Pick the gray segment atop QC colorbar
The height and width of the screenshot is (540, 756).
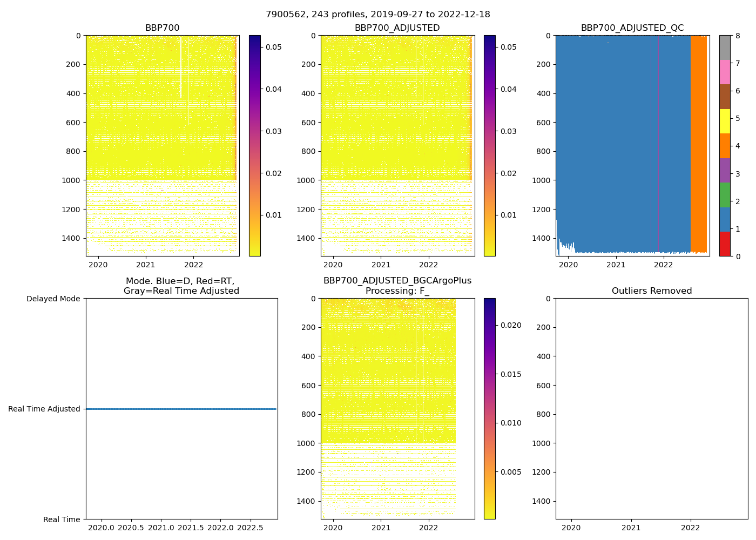(725, 48)
